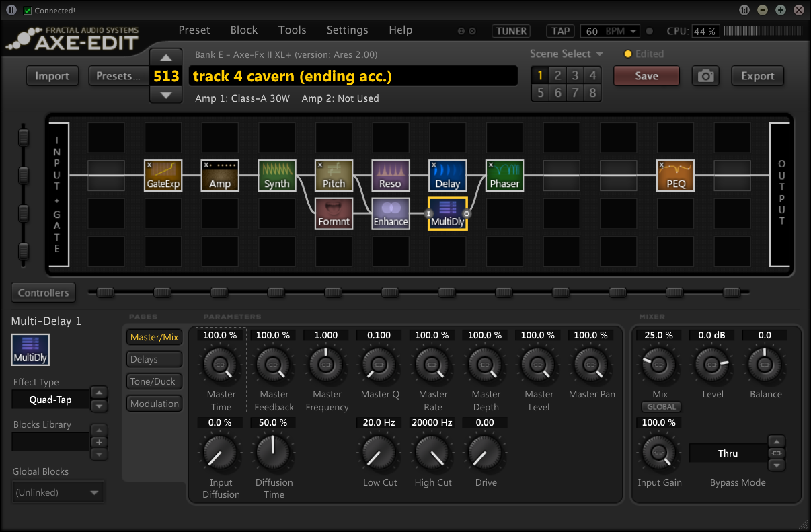Image resolution: width=811 pixels, height=532 pixels.
Task: Open the Tools menu
Action: (293, 30)
